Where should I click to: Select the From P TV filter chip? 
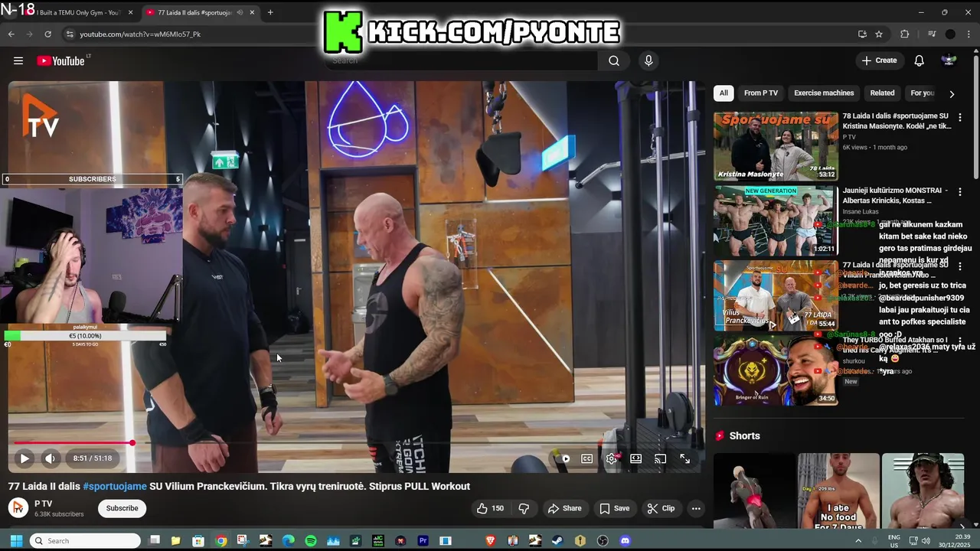coord(761,93)
